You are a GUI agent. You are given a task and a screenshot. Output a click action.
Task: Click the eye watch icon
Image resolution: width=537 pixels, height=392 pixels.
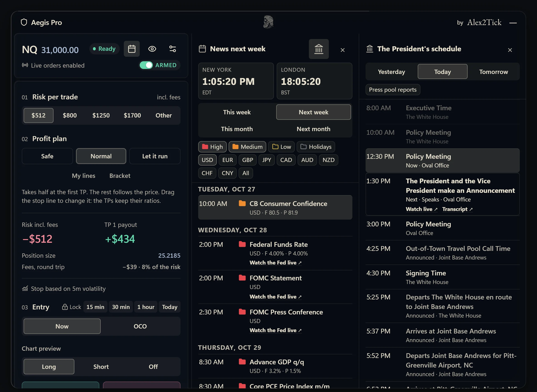pyautogui.click(x=152, y=49)
